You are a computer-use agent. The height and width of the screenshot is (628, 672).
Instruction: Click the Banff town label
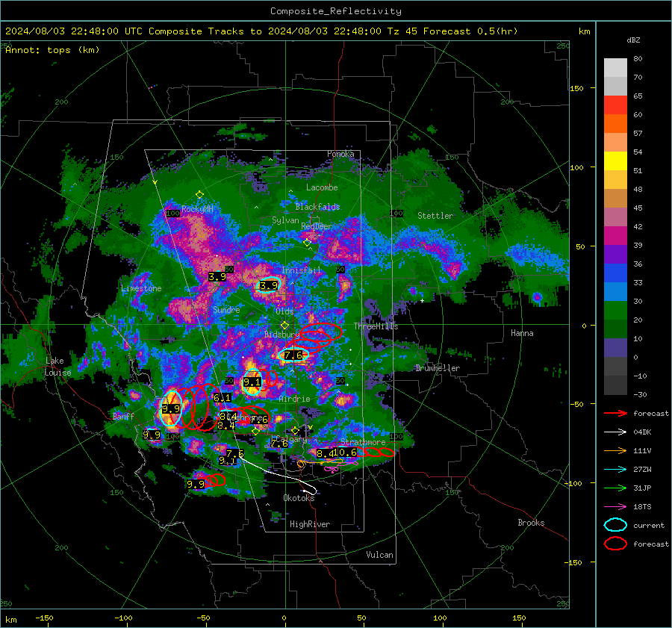coord(123,416)
